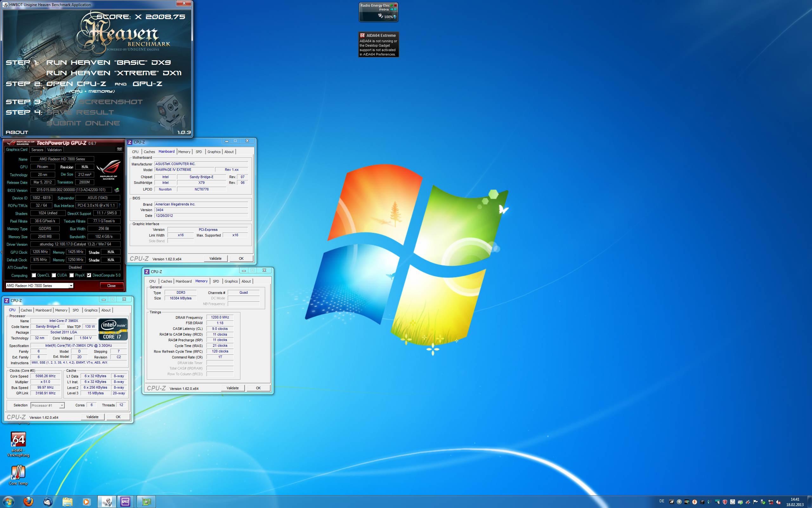This screenshot has width=812, height=508.
Task: Click Radio Energy gadget volume icon
Action: pyautogui.click(x=381, y=16)
